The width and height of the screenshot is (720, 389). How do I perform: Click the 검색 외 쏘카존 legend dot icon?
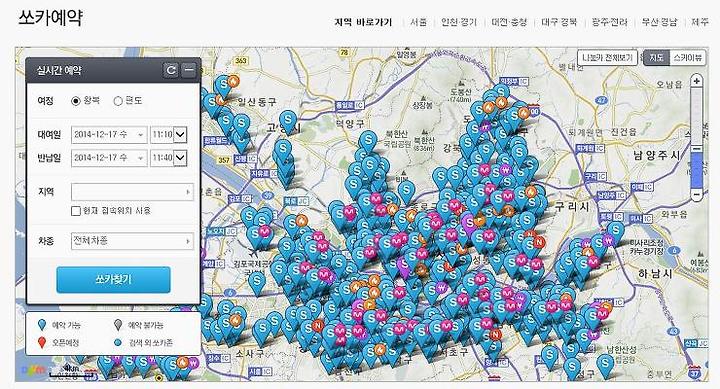click(x=118, y=343)
